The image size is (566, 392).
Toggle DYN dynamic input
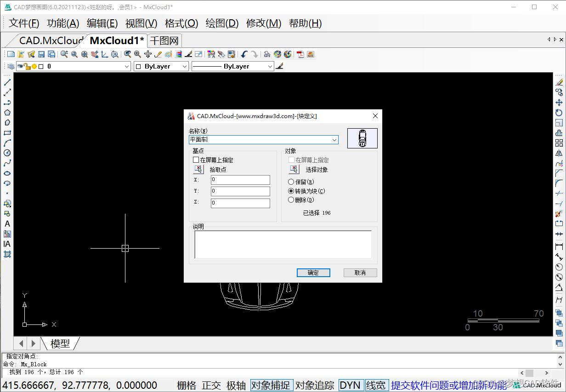pos(351,386)
